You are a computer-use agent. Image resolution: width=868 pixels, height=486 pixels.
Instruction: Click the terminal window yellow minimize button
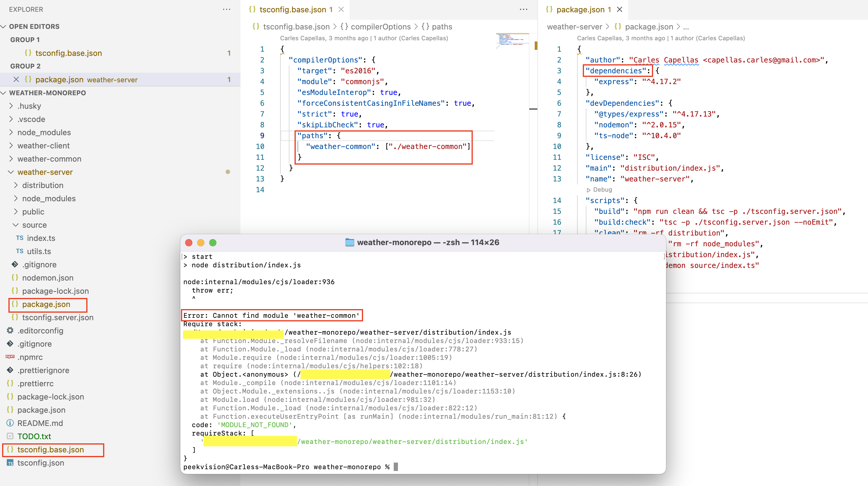click(x=201, y=242)
